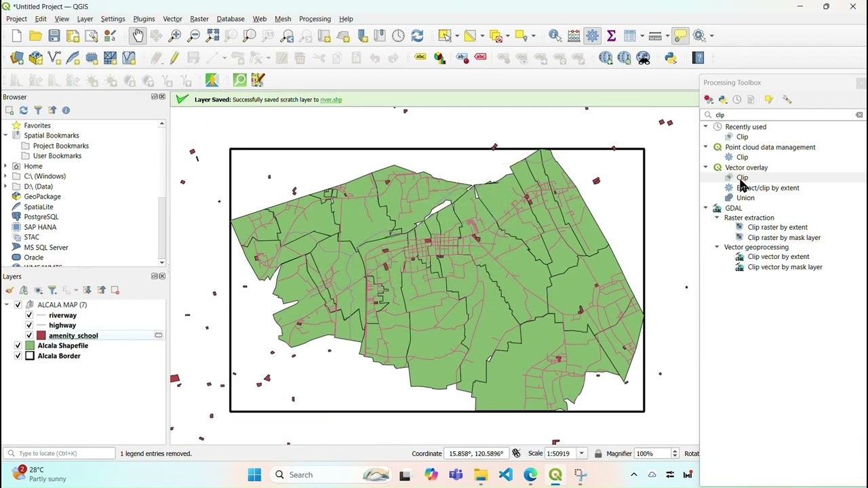The width and height of the screenshot is (868, 488).
Task: Expand the C:\ (Windows) drive node
Action: coord(6,176)
